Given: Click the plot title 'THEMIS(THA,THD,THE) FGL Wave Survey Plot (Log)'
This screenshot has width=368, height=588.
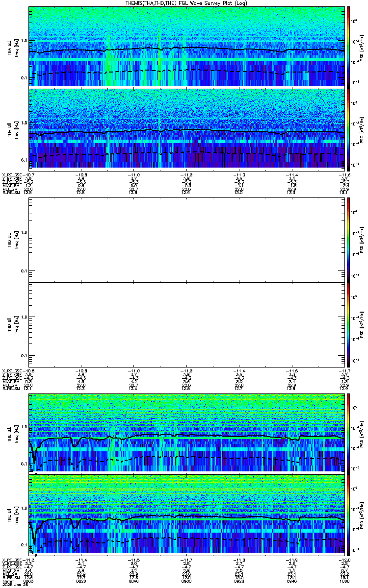Looking at the screenshot, I should coord(187,3).
